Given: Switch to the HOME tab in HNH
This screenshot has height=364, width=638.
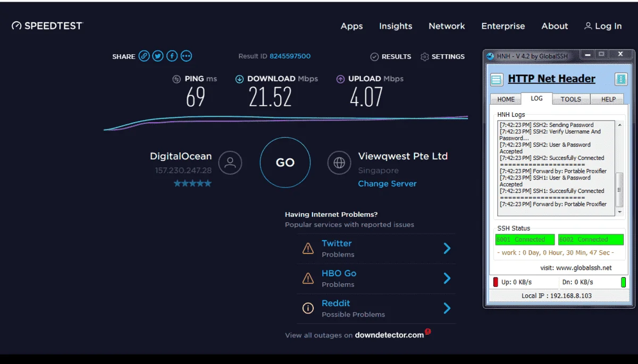Looking at the screenshot, I should (506, 99).
